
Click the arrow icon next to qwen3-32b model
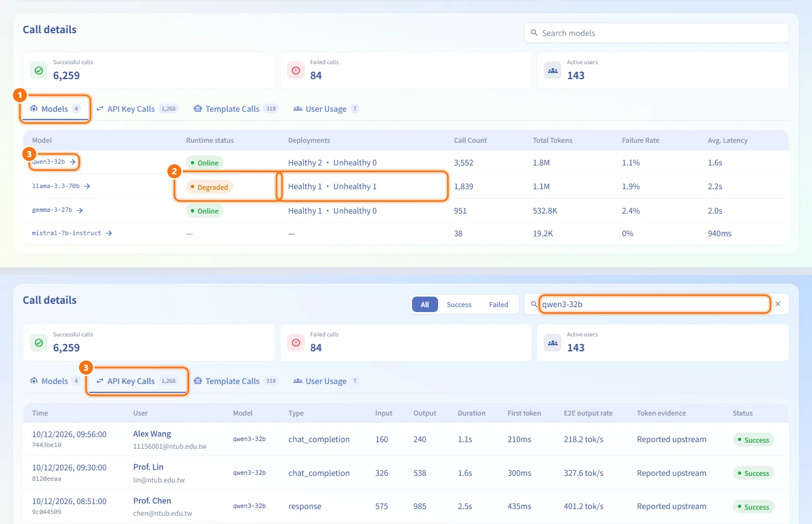(x=72, y=162)
